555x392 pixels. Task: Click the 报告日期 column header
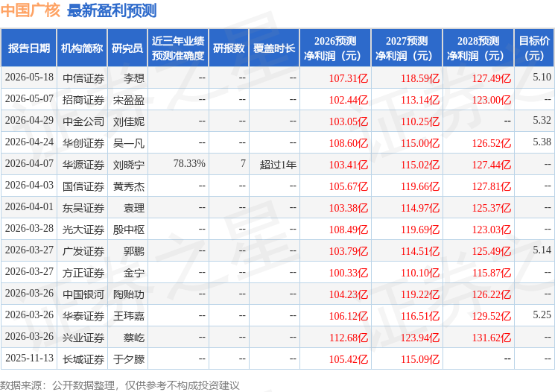(28, 48)
